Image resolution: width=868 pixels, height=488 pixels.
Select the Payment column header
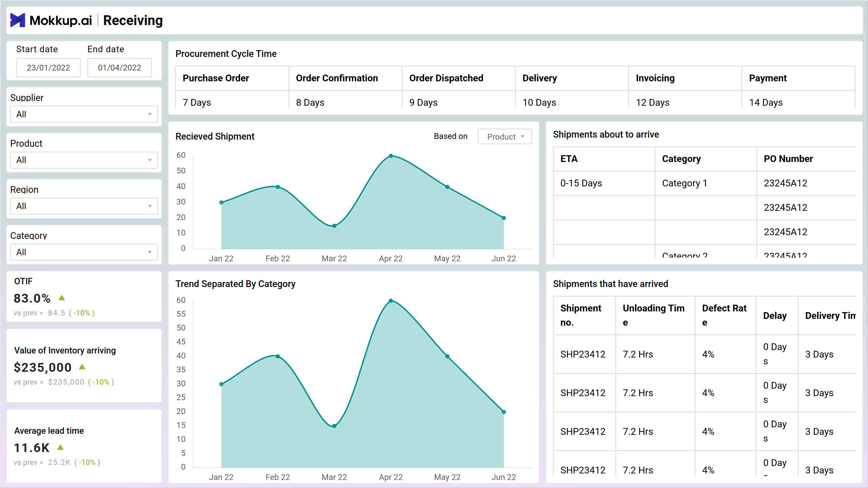coord(798,78)
